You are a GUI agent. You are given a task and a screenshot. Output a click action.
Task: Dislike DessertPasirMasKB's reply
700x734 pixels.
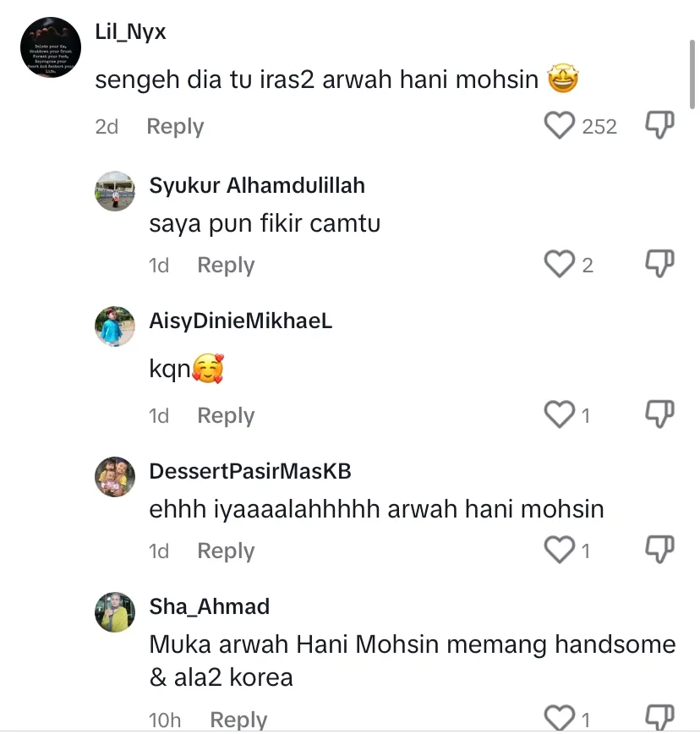[x=659, y=550]
